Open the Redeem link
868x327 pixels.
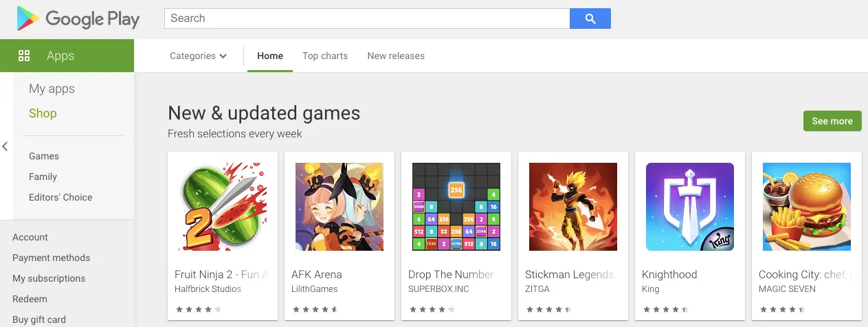[x=30, y=299]
